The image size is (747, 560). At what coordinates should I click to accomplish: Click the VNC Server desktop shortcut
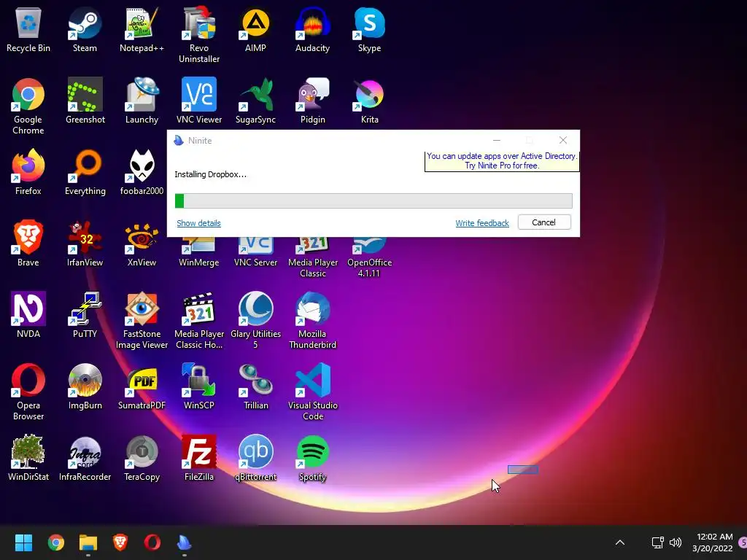256,253
